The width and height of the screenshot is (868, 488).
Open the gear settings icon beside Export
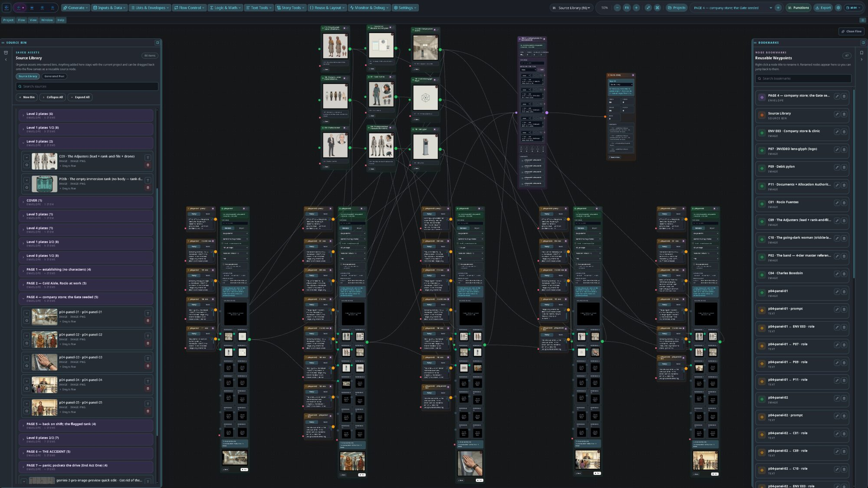(838, 8)
